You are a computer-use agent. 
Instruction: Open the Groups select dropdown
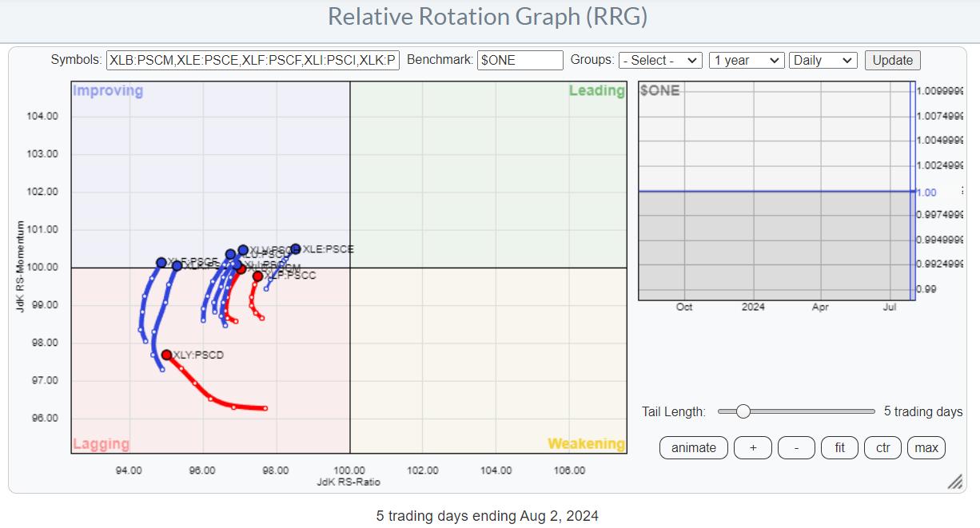[x=660, y=61]
